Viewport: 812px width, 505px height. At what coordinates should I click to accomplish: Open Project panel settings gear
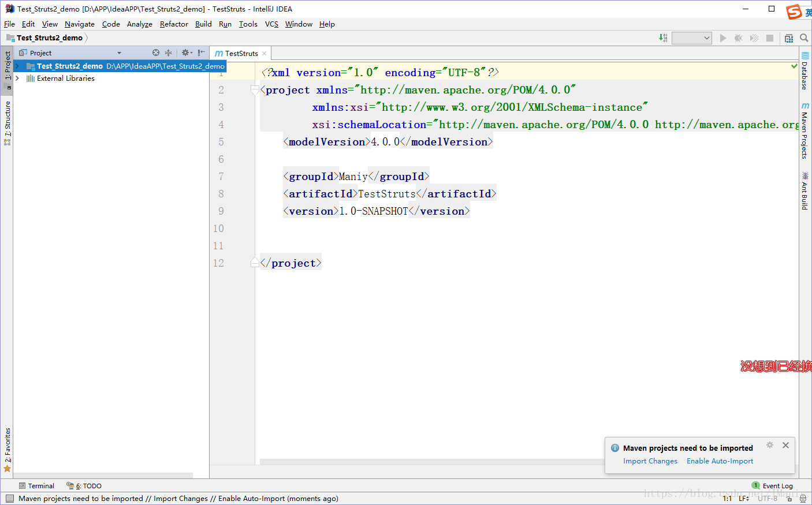pyautogui.click(x=187, y=53)
